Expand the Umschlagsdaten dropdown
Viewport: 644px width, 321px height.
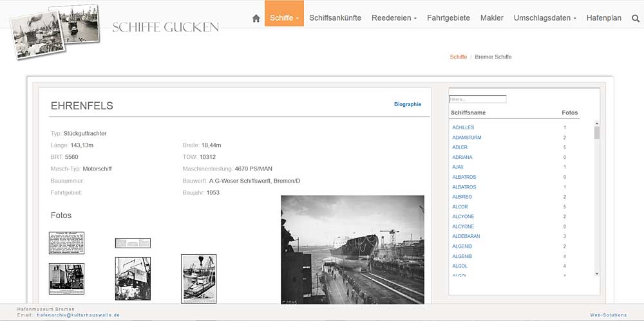[x=545, y=18]
